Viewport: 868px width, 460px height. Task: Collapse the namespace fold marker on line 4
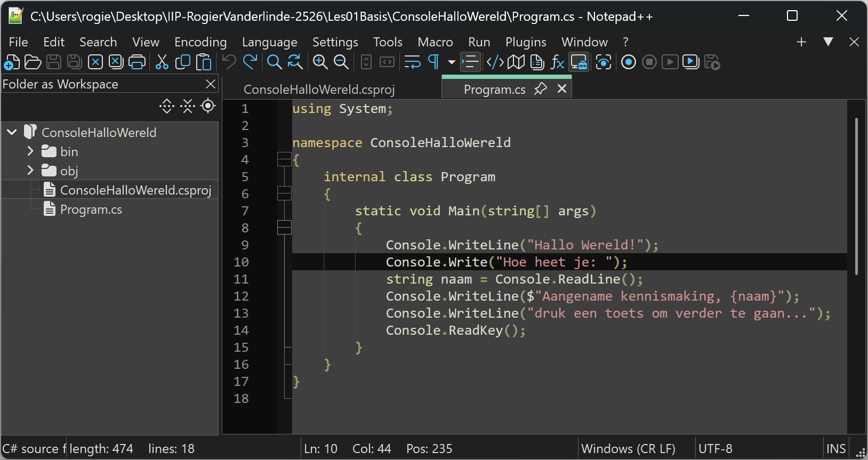(284, 159)
